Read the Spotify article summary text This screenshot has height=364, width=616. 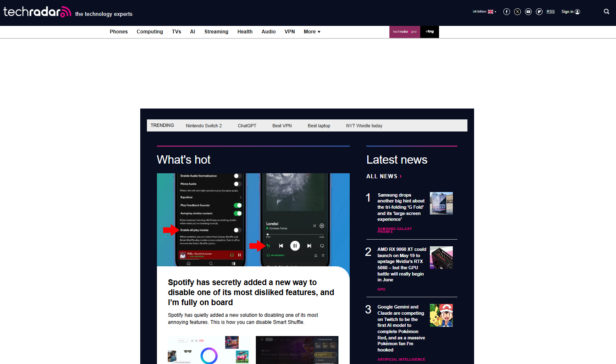243,318
